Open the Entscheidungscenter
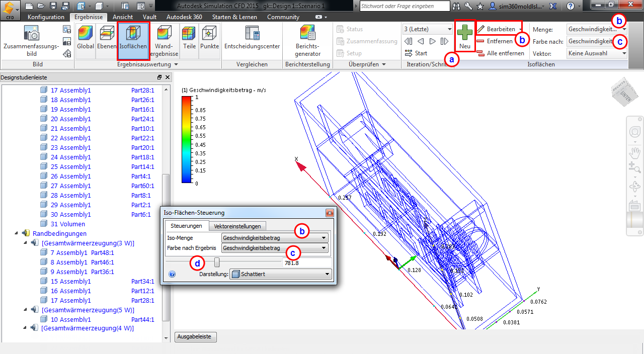Screen dimensions: 644x354 click(252, 38)
